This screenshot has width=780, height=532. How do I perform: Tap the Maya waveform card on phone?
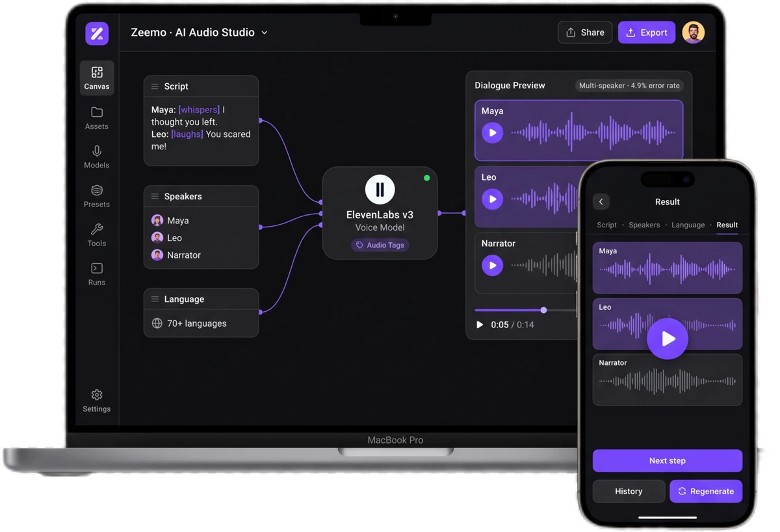[x=668, y=268]
